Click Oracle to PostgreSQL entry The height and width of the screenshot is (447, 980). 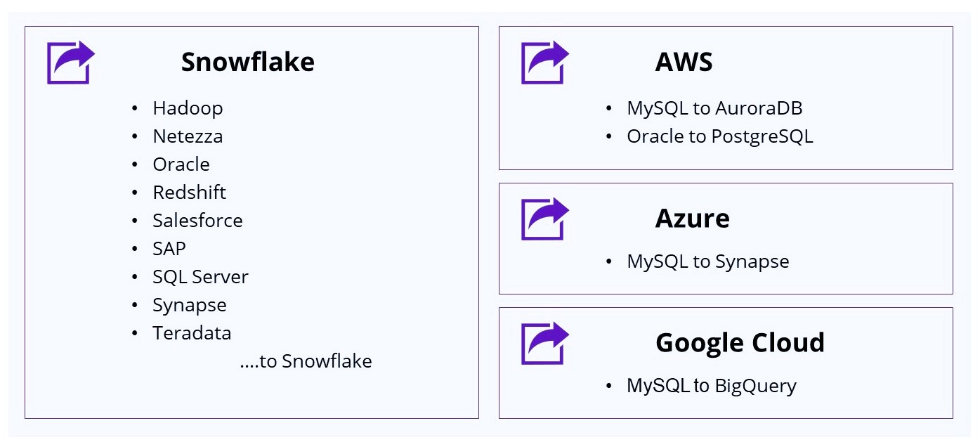(719, 136)
